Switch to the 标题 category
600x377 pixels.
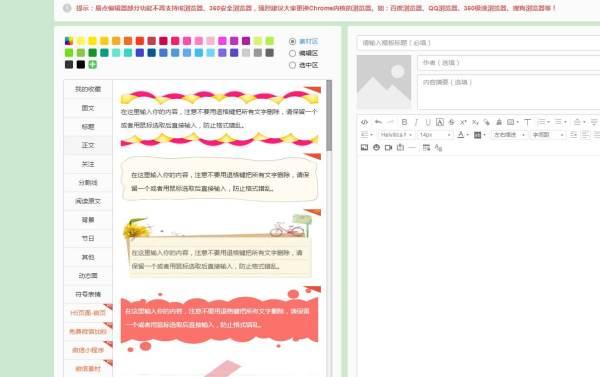click(88, 127)
